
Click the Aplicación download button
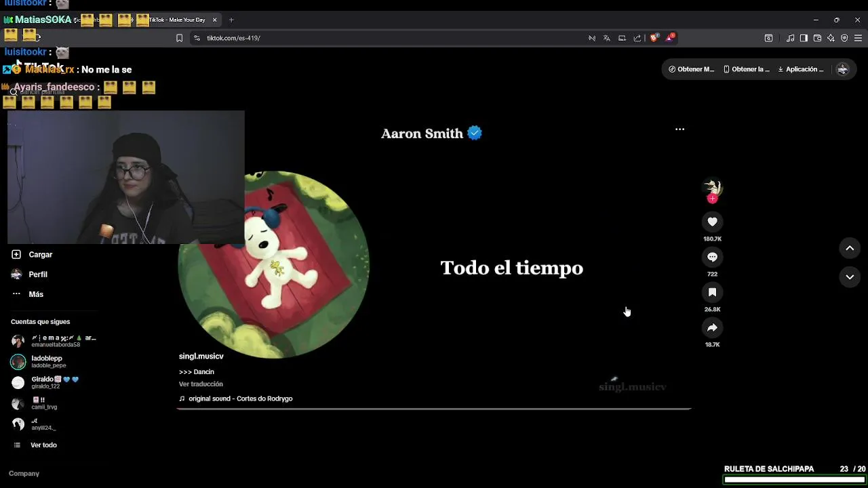coord(801,69)
